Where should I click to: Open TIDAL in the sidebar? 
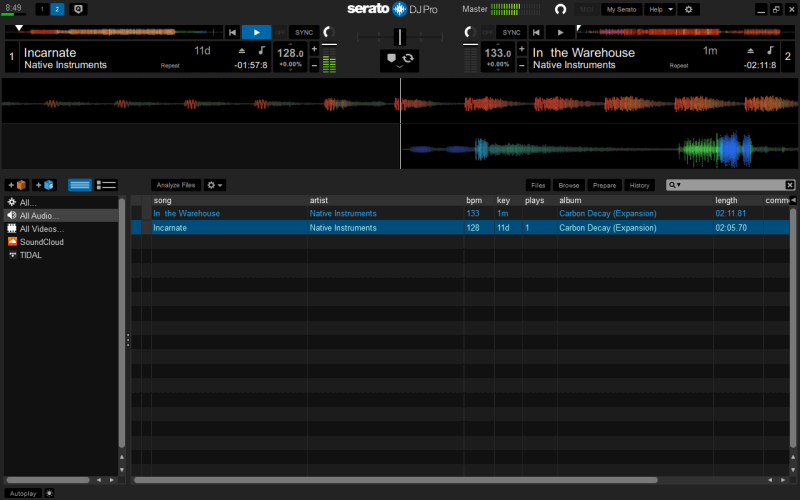61,255
